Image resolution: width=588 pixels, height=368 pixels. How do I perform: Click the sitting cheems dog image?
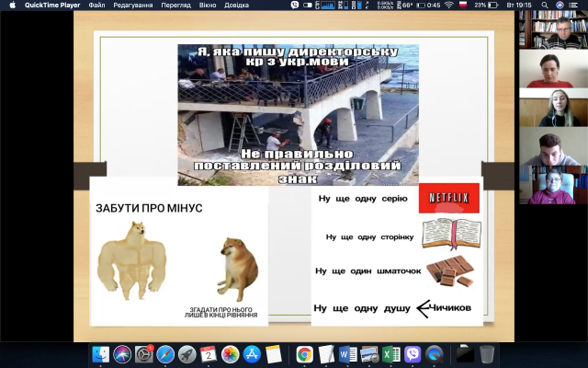click(238, 269)
